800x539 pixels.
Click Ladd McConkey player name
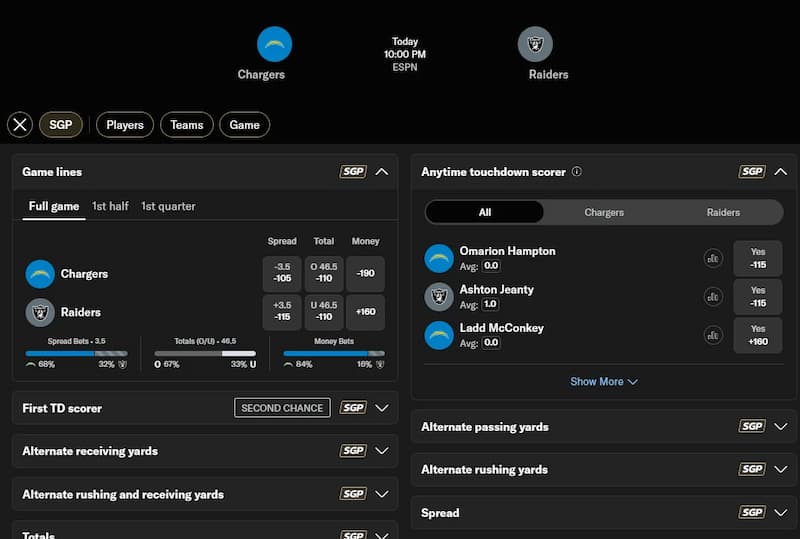[x=502, y=328]
